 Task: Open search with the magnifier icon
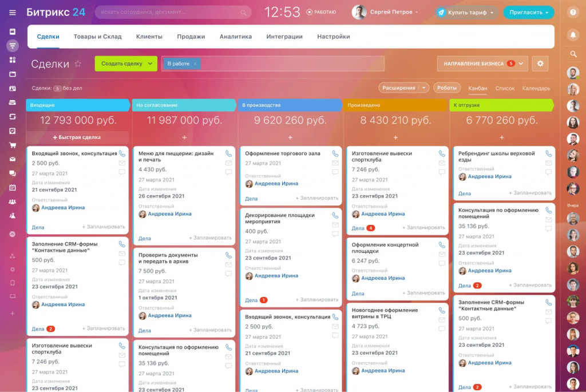(573, 54)
